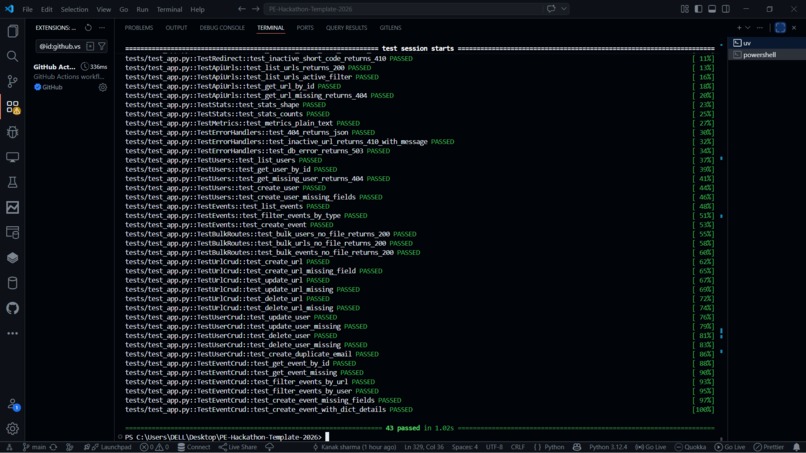Open Source Control view in activity bar

12,81
